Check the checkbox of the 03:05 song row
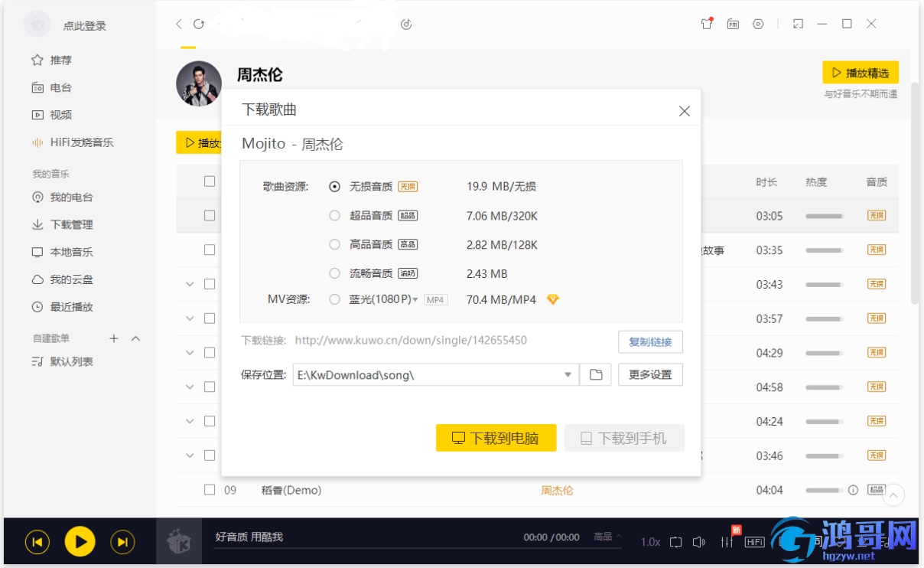 pyautogui.click(x=210, y=216)
